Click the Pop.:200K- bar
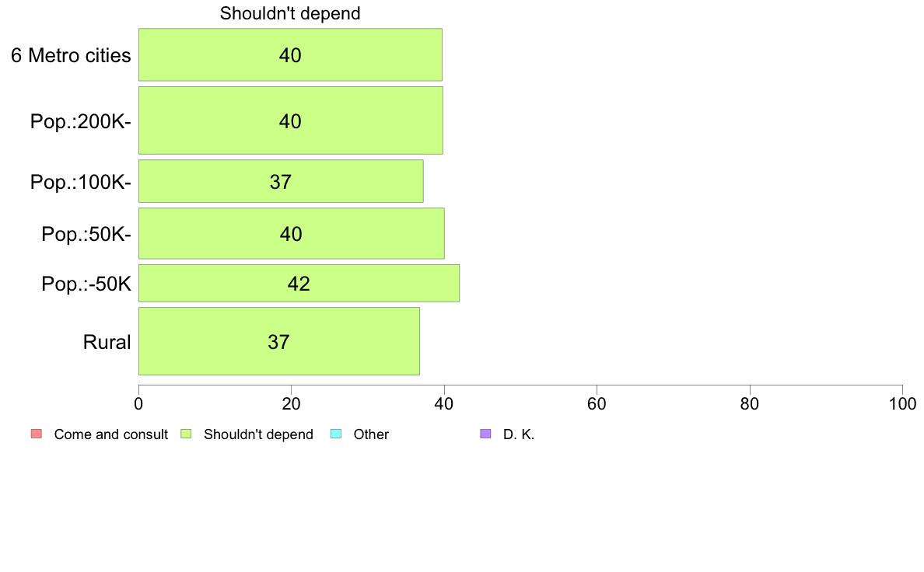Screen dimensions: 924x572 (291, 120)
